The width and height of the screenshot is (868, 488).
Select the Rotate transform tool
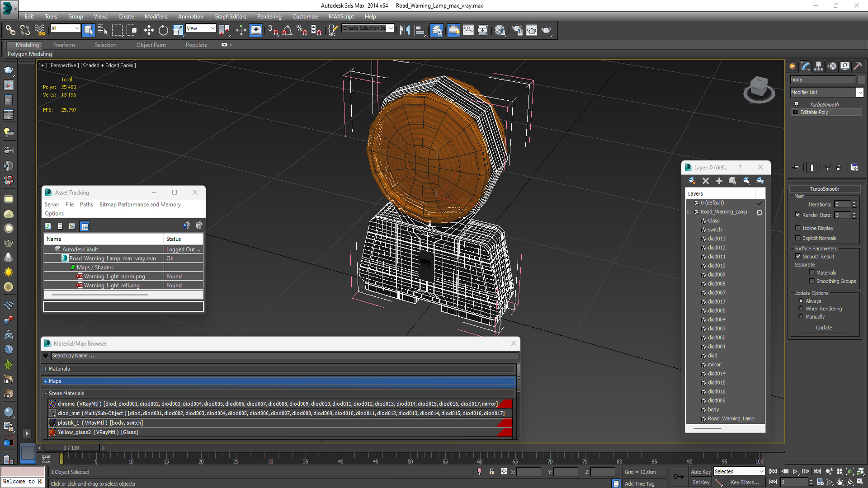tap(163, 30)
